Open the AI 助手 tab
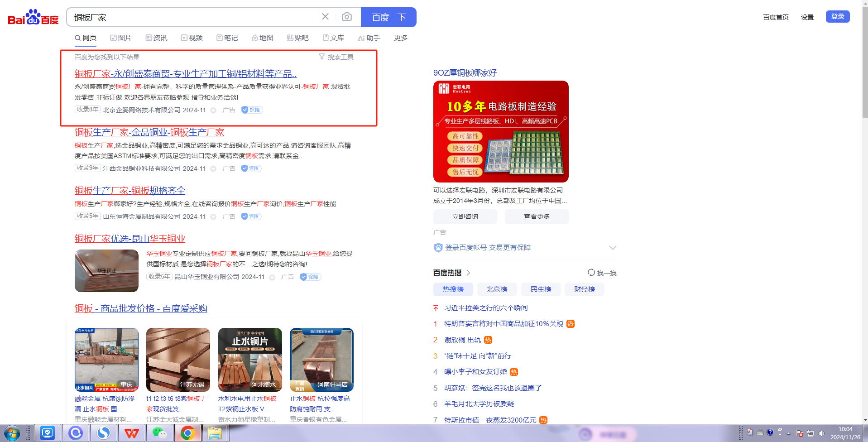Image resolution: width=868 pixels, height=442 pixels. coord(369,38)
